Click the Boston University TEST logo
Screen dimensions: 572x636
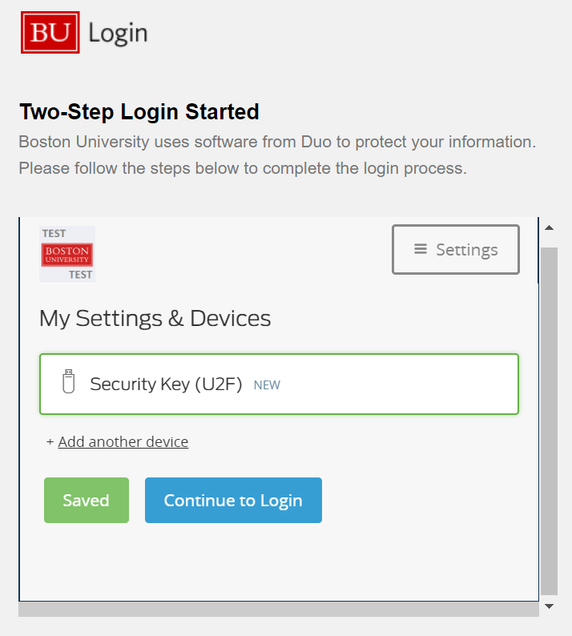tap(67, 254)
